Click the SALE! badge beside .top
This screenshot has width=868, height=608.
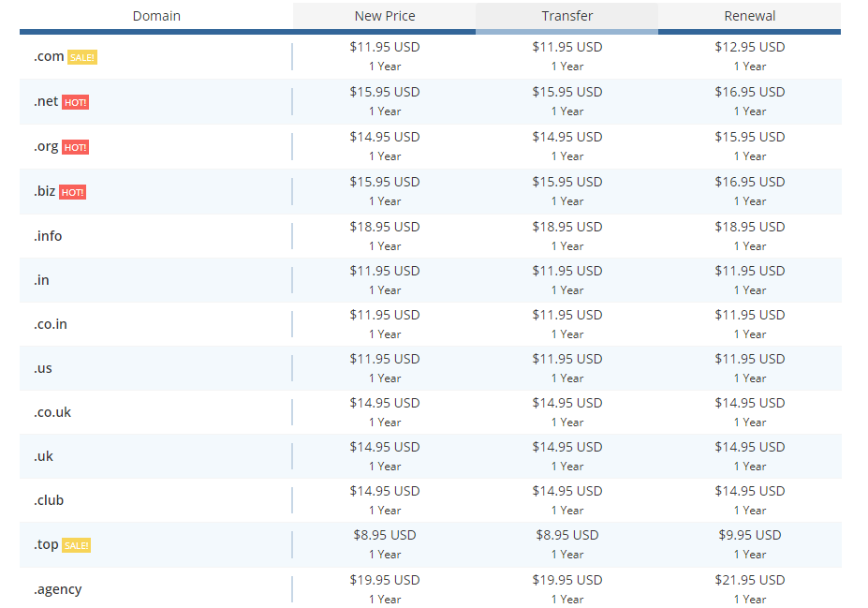(77, 545)
